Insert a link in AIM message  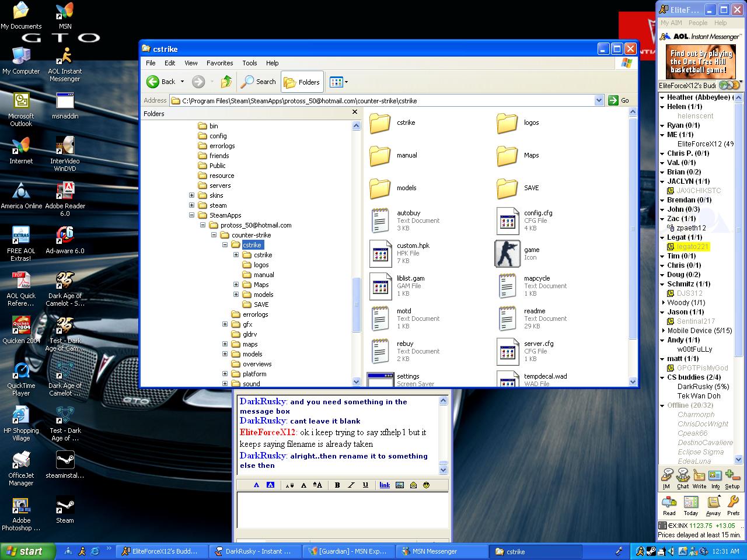385,485
